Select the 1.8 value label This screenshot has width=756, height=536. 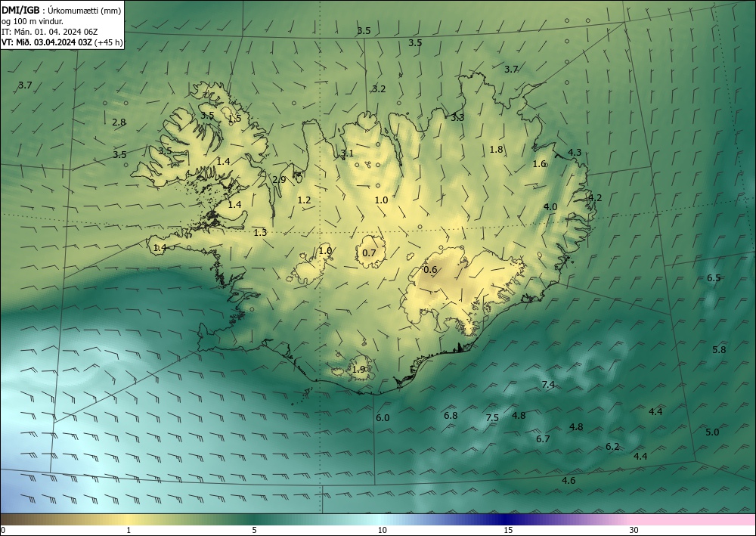(496, 150)
